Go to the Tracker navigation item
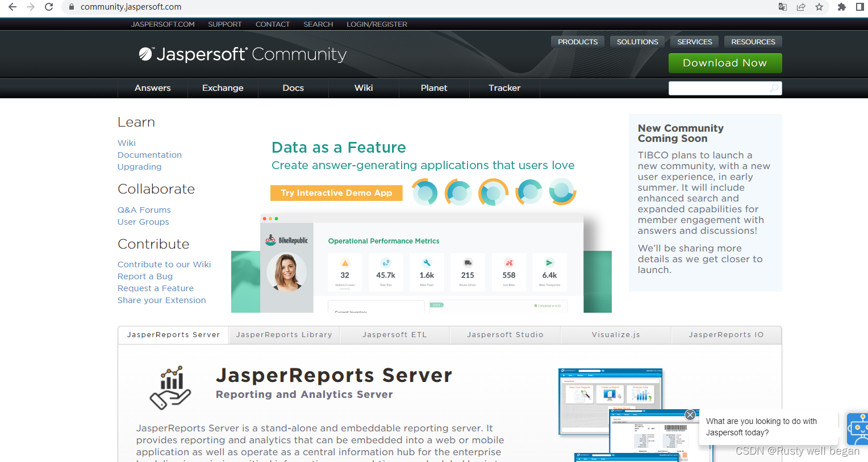The width and height of the screenshot is (868, 462). click(x=504, y=88)
